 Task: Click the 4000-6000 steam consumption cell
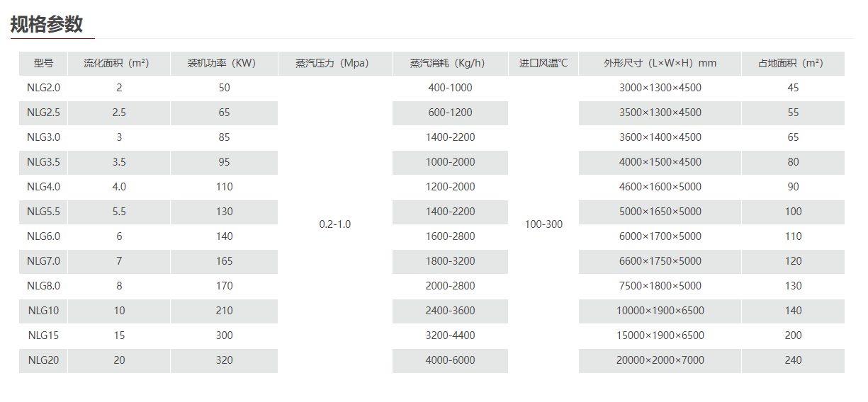point(450,360)
